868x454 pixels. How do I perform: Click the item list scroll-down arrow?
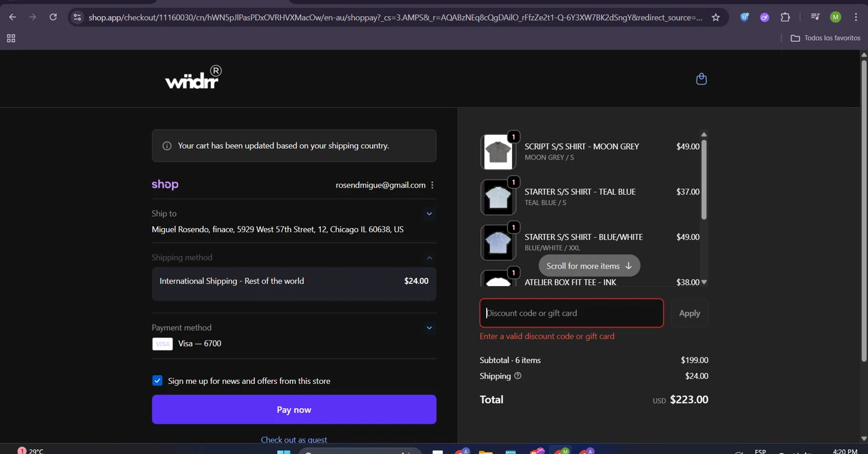(x=704, y=282)
